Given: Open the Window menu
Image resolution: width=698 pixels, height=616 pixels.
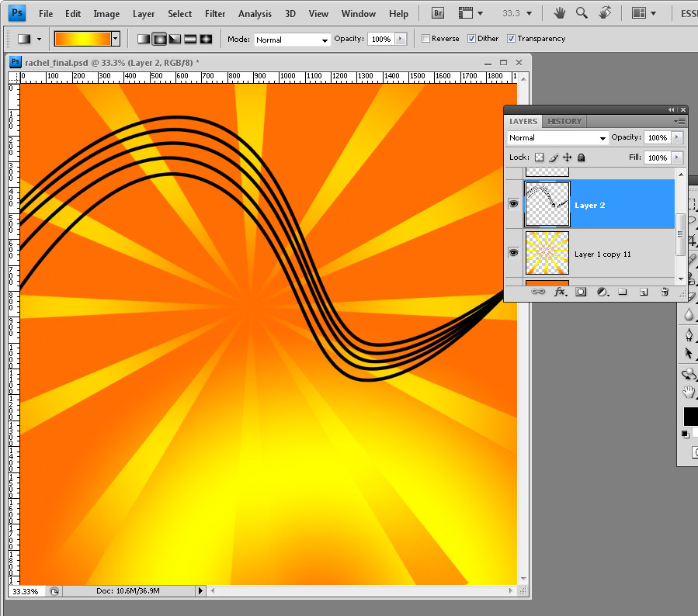Looking at the screenshot, I should pos(359,14).
